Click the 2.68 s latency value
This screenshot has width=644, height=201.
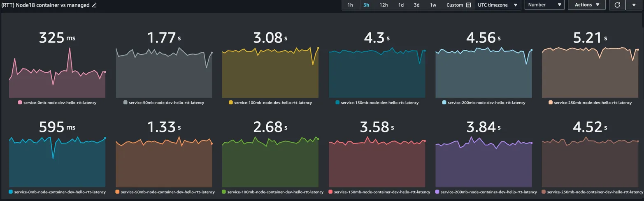[270, 127]
